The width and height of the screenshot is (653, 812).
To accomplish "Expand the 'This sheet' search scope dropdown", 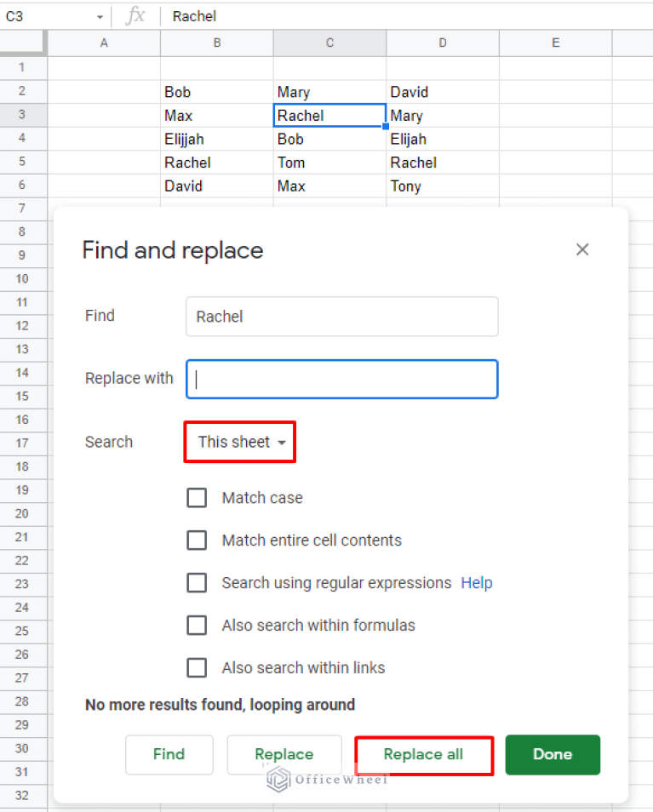I will click(x=240, y=442).
